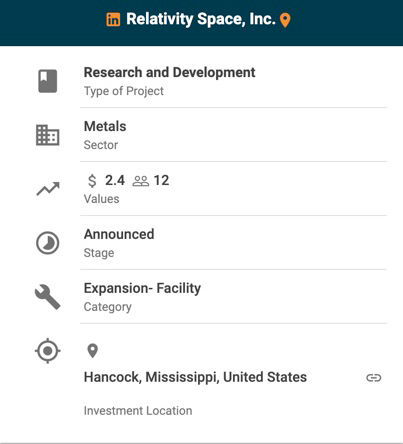403x444 pixels.
Task: Click the Metals sector value
Action: point(105,127)
